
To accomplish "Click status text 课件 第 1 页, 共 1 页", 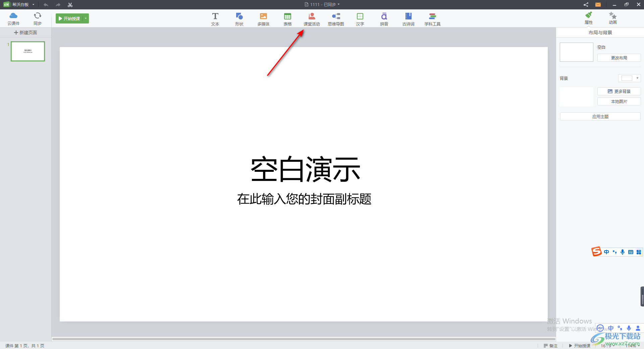I will (x=25, y=346).
